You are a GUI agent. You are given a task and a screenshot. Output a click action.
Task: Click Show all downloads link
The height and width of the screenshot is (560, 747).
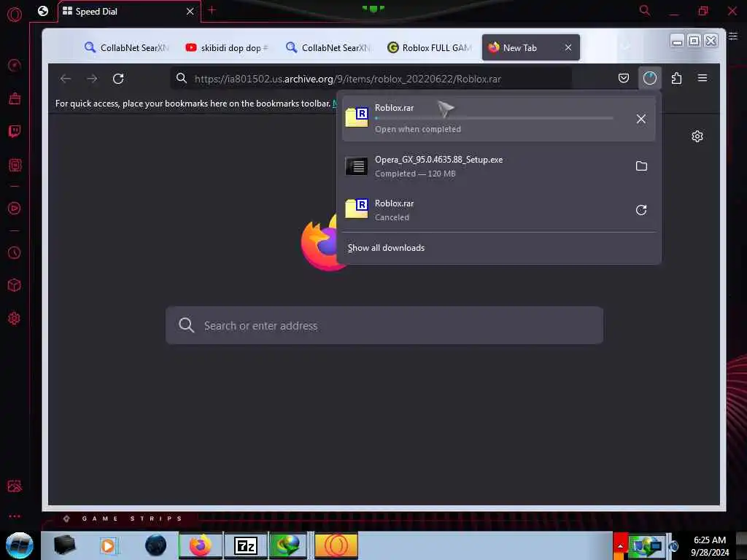point(386,248)
